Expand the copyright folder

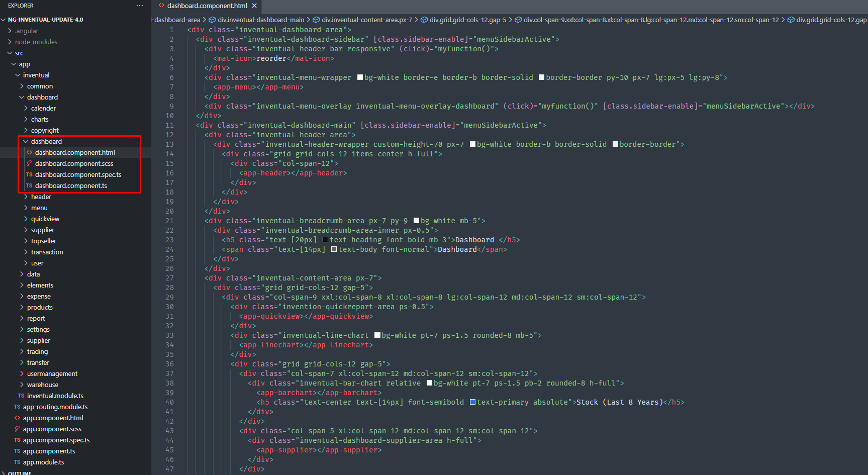[x=26, y=130]
